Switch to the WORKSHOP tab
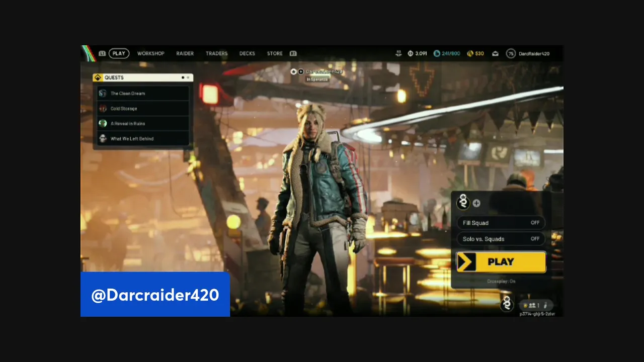 [151, 53]
